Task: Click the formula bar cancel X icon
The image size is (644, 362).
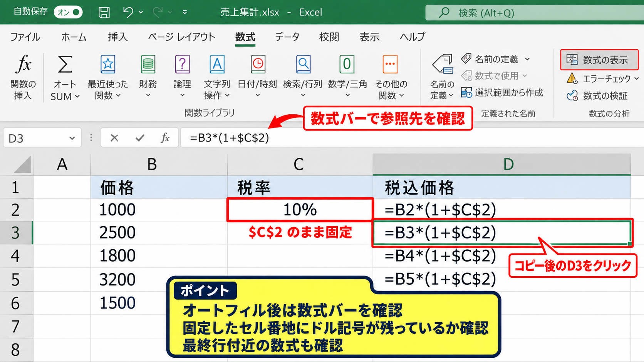Action: click(114, 138)
